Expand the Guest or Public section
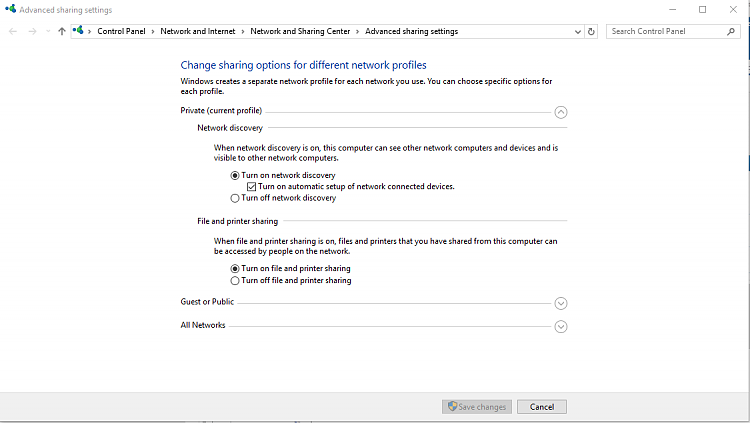Image resolution: width=750 pixels, height=423 pixels. [x=561, y=303]
